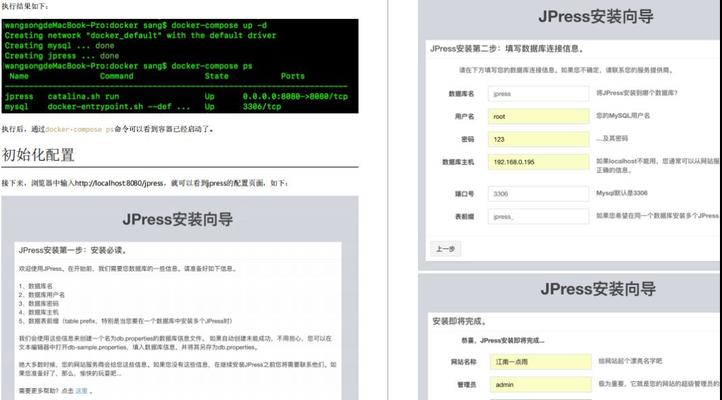Click the 管理员 field containing admin
Screen dimensions: 722x400
(x=541, y=384)
